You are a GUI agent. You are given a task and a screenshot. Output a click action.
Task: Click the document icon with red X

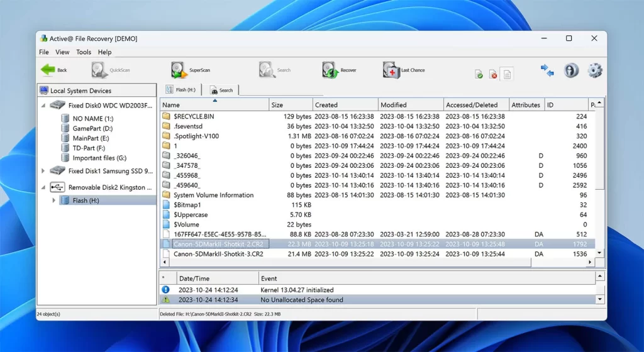(493, 74)
